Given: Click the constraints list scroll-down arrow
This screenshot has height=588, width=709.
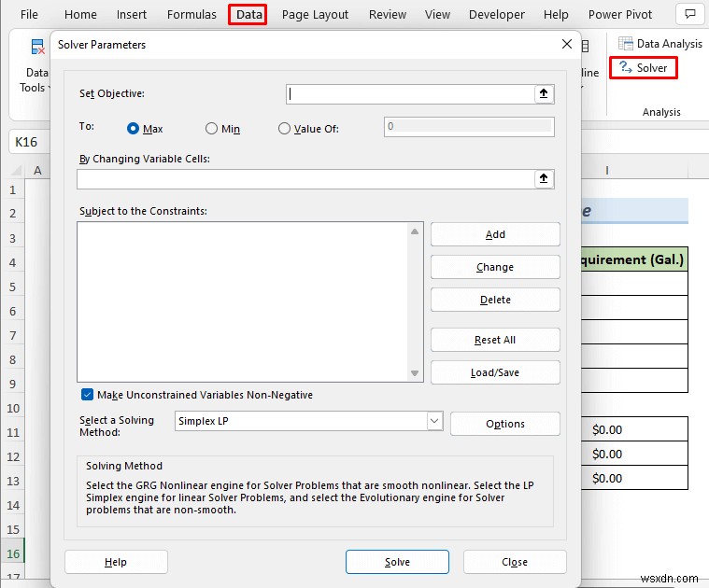Looking at the screenshot, I should 415,373.
